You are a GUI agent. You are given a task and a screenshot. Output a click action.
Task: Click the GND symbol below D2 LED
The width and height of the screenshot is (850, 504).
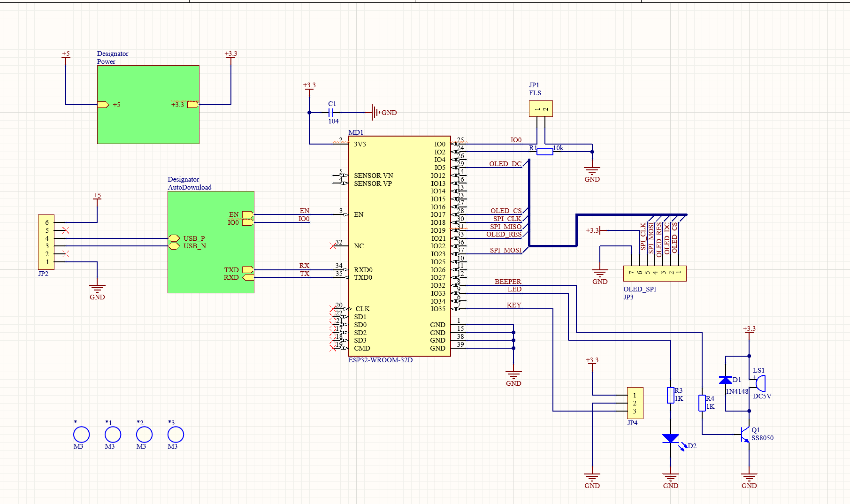pyautogui.click(x=671, y=479)
